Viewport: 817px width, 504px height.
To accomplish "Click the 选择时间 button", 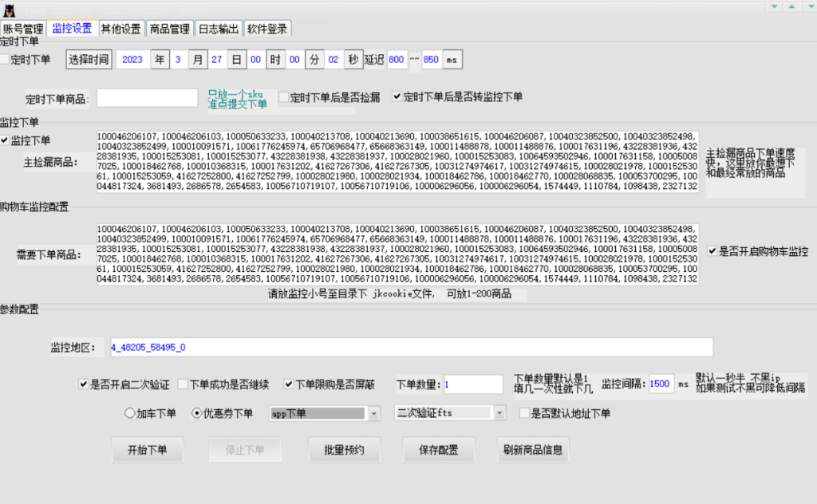I will [89, 60].
